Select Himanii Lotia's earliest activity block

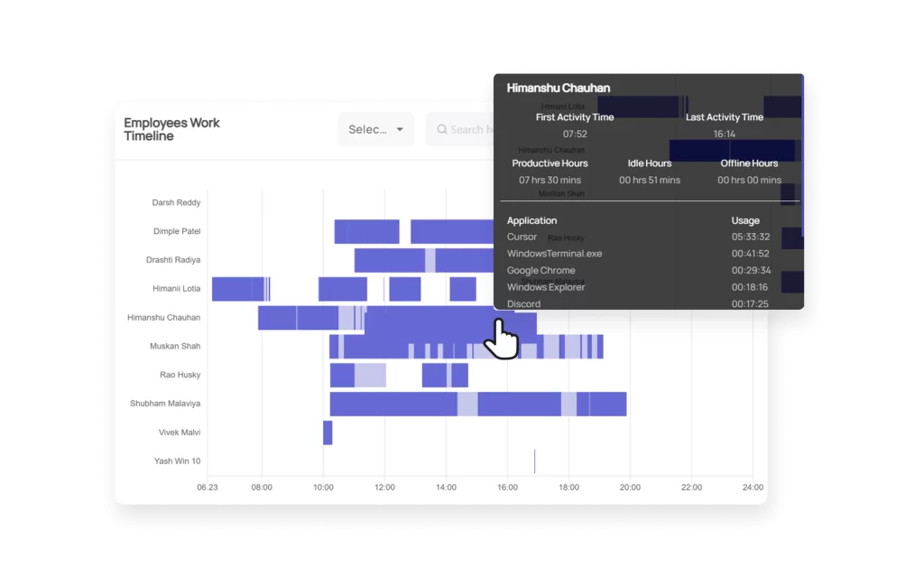237,289
